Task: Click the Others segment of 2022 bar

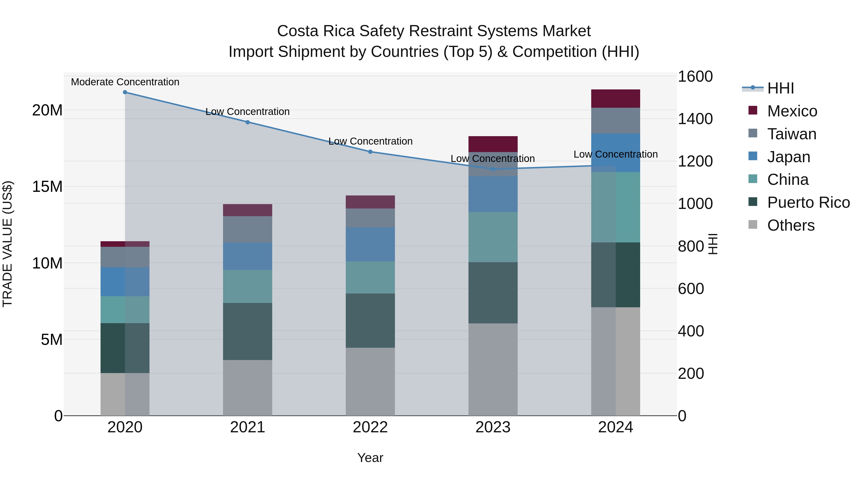Action: point(370,381)
